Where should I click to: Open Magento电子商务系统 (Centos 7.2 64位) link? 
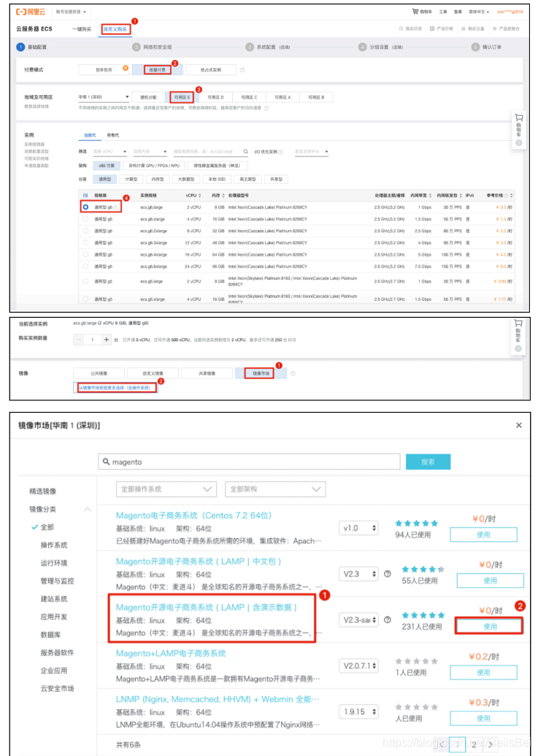coord(193,516)
